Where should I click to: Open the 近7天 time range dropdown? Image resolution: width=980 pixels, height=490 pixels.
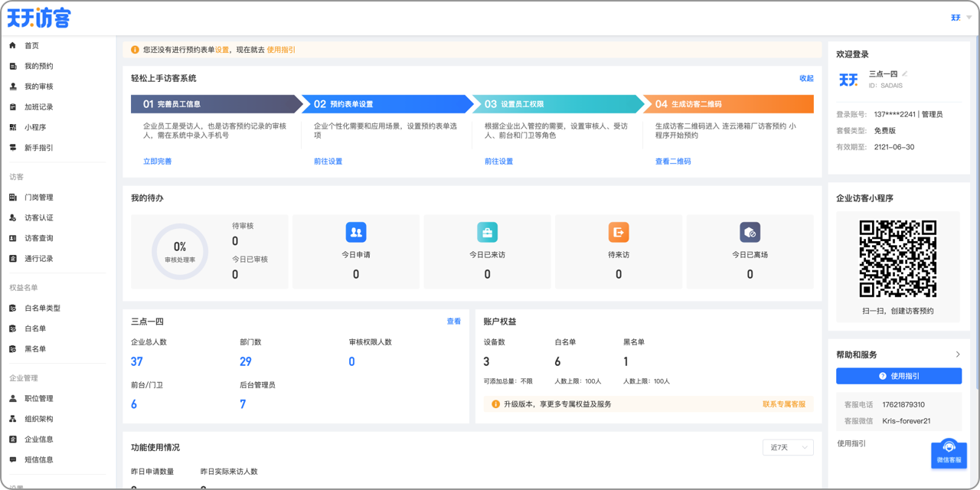pos(787,447)
